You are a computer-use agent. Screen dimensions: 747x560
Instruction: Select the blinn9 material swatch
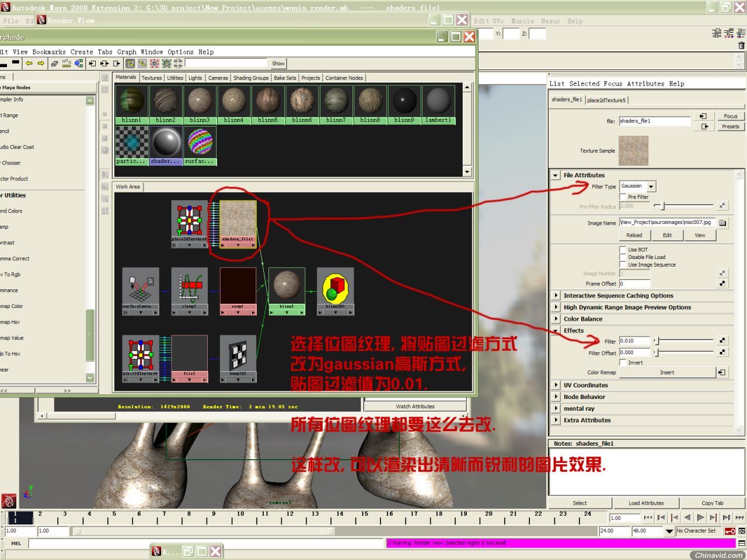pos(404,105)
